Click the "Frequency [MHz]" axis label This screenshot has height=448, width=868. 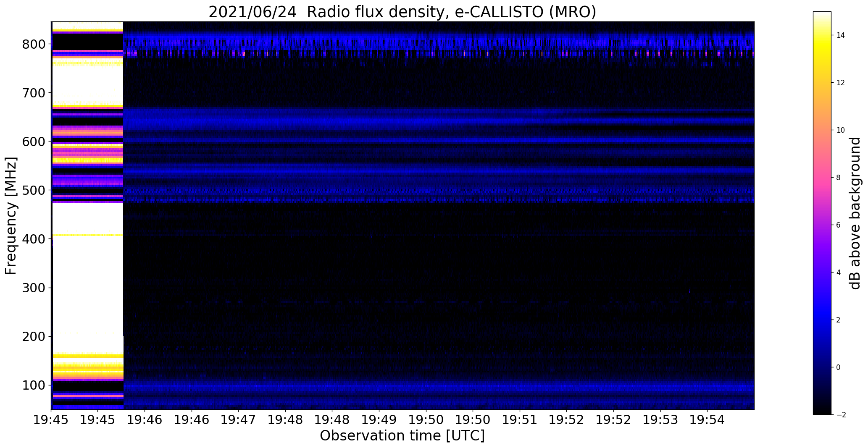[11, 216]
